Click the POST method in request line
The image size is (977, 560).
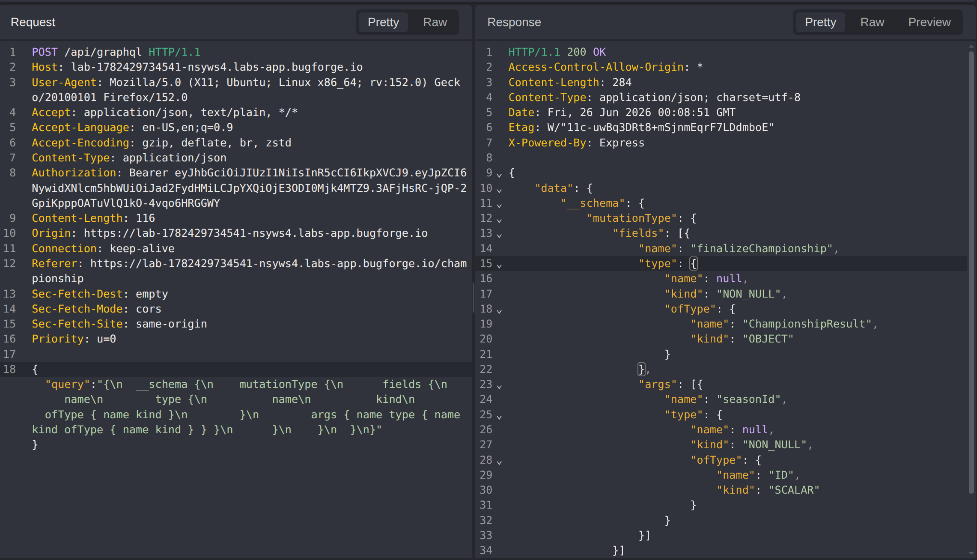(x=45, y=52)
